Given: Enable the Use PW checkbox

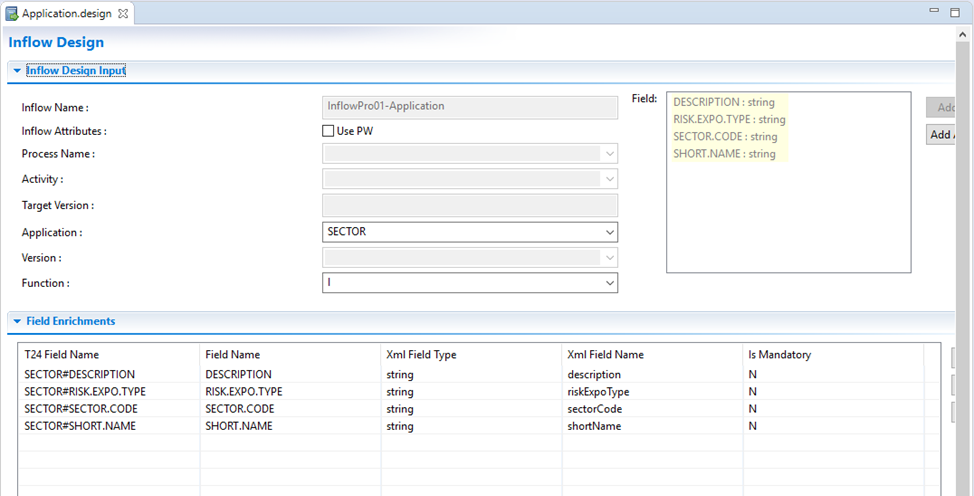Looking at the screenshot, I should point(328,131).
